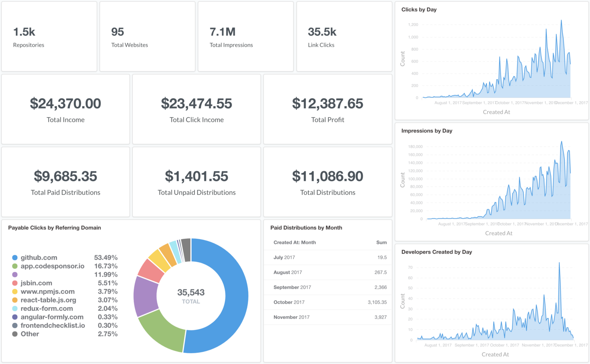This screenshot has width=590, height=364.
Task: Open the Total Paid Distributions card
Action: (x=66, y=182)
